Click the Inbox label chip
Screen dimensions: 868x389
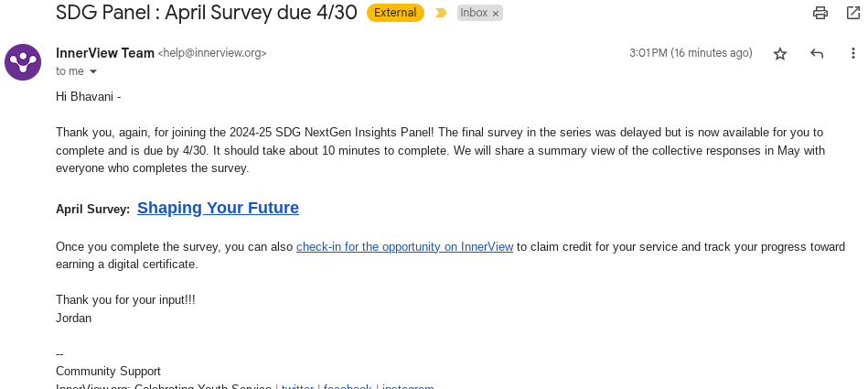(x=474, y=14)
